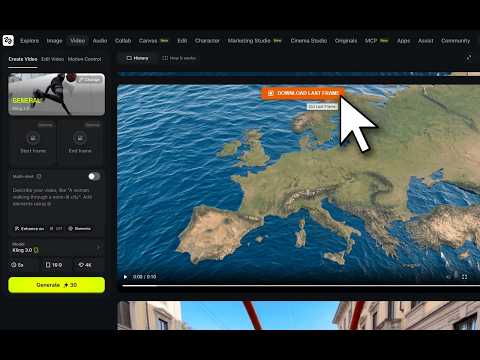The width and height of the screenshot is (480, 360).
Task: Open the How it works tab
Action: click(179, 58)
